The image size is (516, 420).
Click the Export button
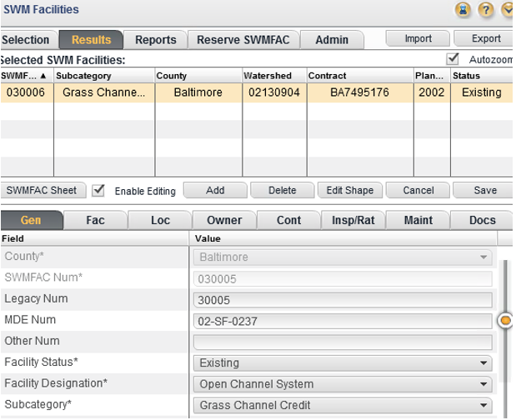(x=484, y=38)
